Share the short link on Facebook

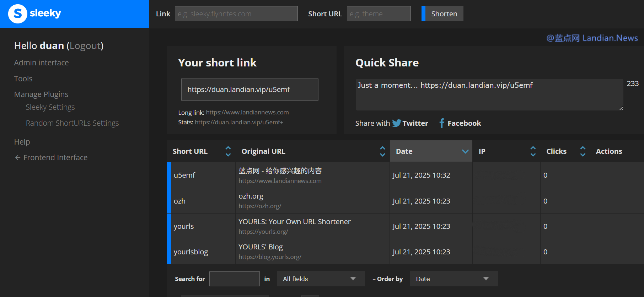click(x=460, y=123)
